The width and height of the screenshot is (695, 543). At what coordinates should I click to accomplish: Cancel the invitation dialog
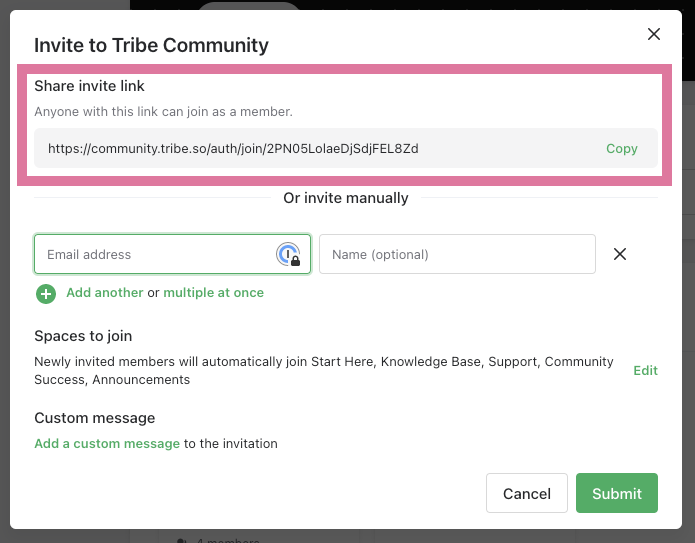(x=527, y=493)
